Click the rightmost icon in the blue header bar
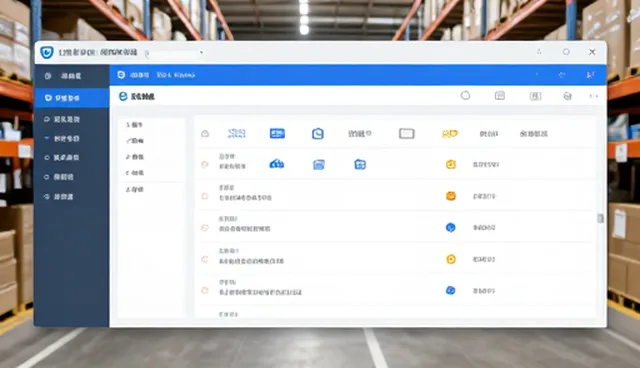This screenshot has width=640, height=368. [590, 75]
